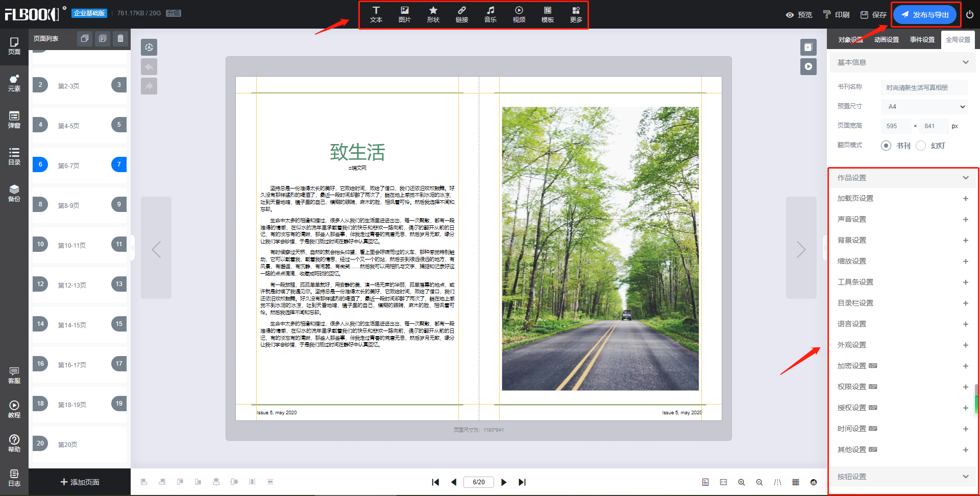The image size is (980, 496).
Task: Open the 预置尺寸 A4 dropdown
Action: point(924,107)
